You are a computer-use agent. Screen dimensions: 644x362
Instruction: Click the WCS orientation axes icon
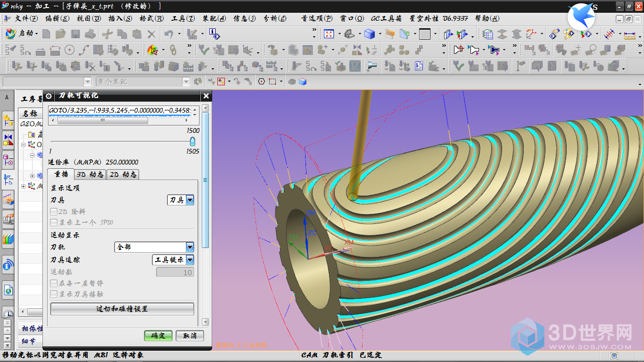tap(531, 34)
